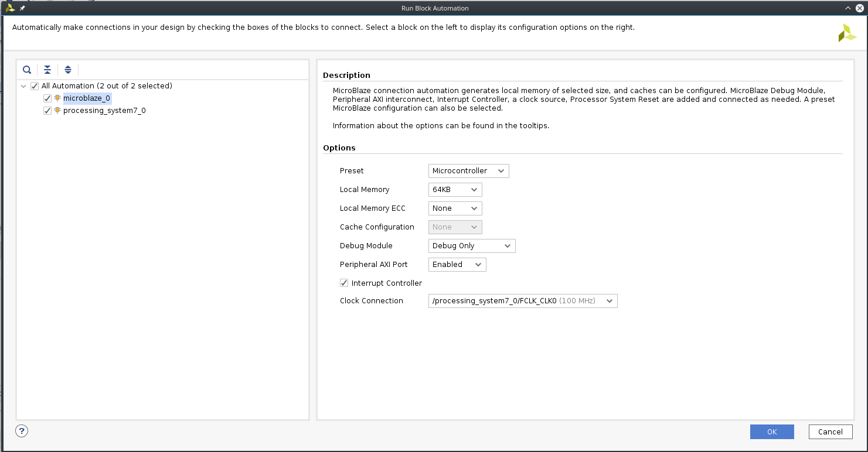This screenshot has width=868, height=452.
Task: Uncheck the microblaze_0 checkbox
Action: coord(47,98)
